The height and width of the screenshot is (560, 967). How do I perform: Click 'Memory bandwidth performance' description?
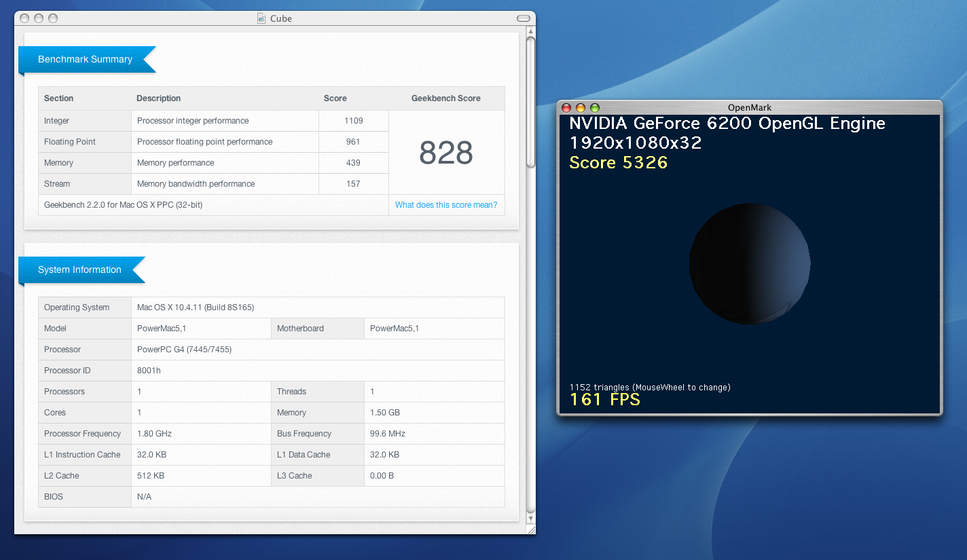click(x=196, y=184)
